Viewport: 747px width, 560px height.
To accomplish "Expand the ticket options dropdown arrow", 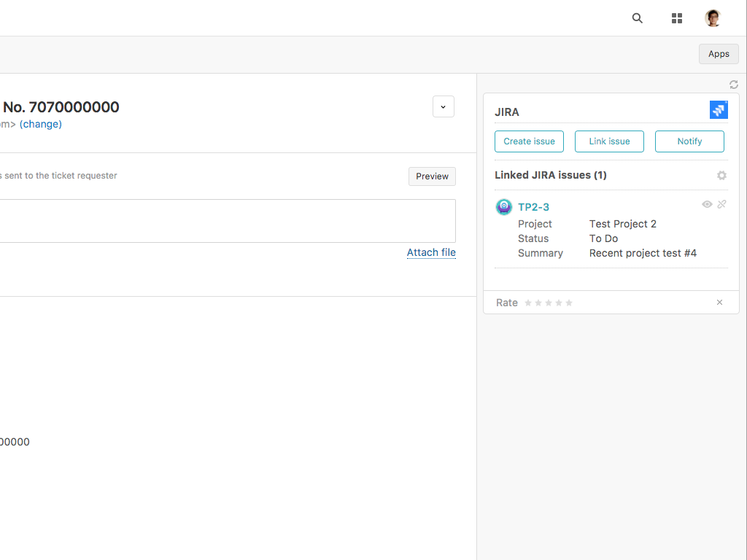I will (444, 106).
